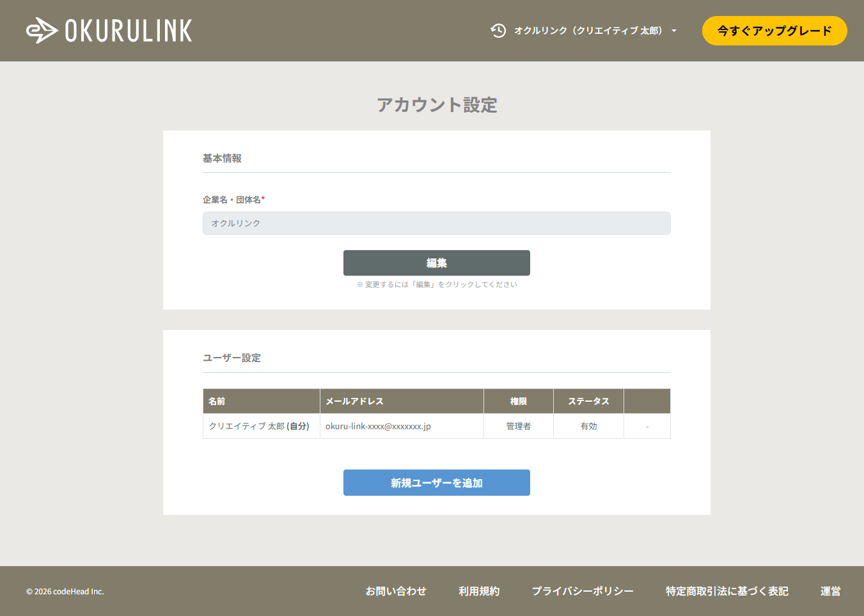The height and width of the screenshot is (616, 864).
Task: Open the オクルリンク（クリエイティブ 太郎）account menu
Action: (x=588, y=31)
